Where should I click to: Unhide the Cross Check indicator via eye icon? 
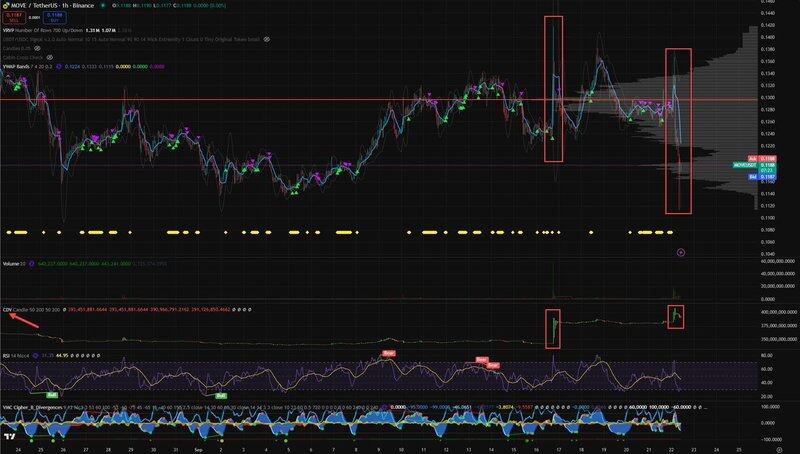(49, 57)
